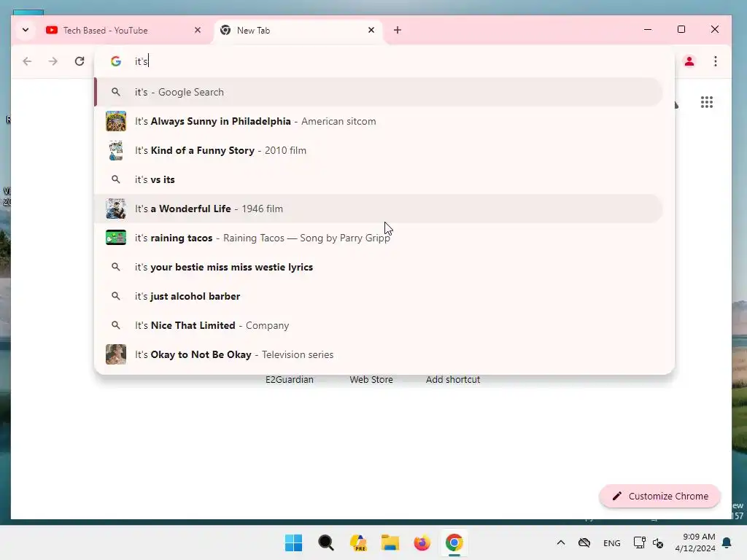Click search icon beside just alcohol barber
The width and height of the screenshot is (747, 560).
tap(116, 296)
